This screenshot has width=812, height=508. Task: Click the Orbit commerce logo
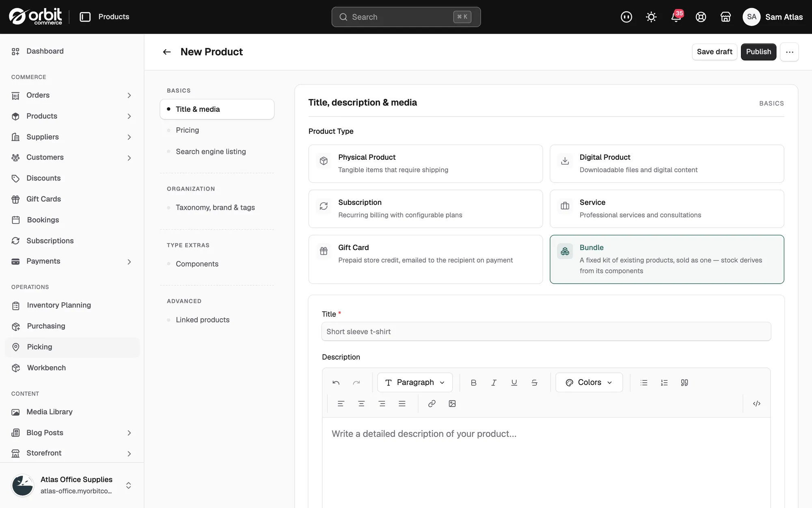[x=36, y=17]
